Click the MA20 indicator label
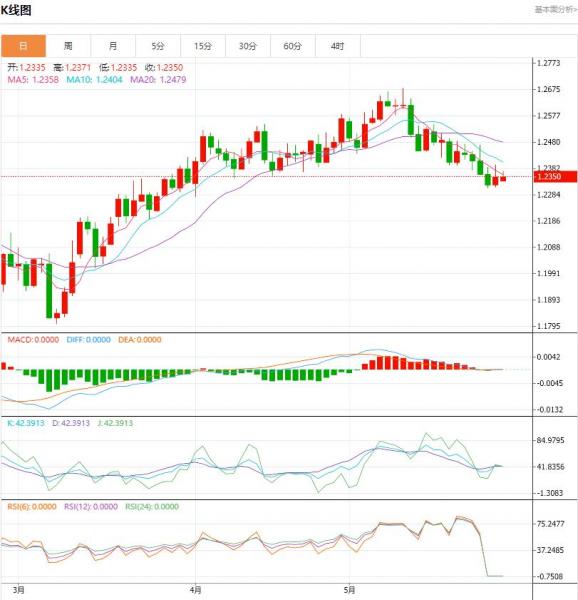578x600 pixels. click(158, 80)
